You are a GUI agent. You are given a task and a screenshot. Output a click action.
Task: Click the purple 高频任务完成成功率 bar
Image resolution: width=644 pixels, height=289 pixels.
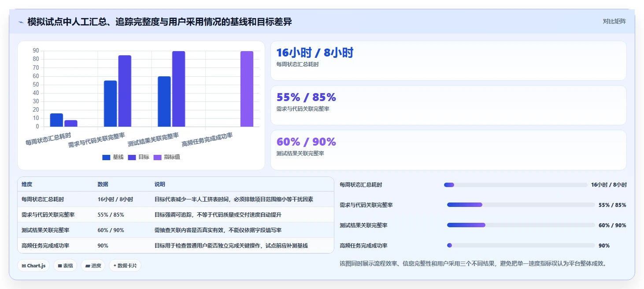[247, 89]
